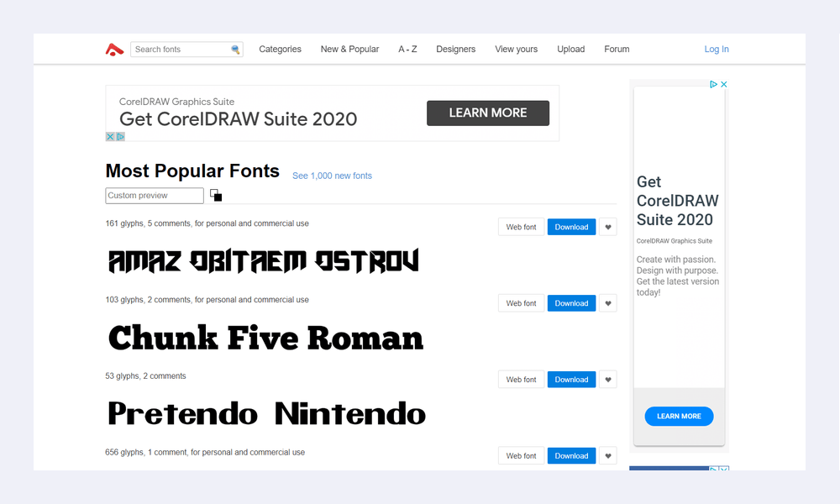
Task: Click heart beside 656 glyphs font
Action: [x=608, y=456]
